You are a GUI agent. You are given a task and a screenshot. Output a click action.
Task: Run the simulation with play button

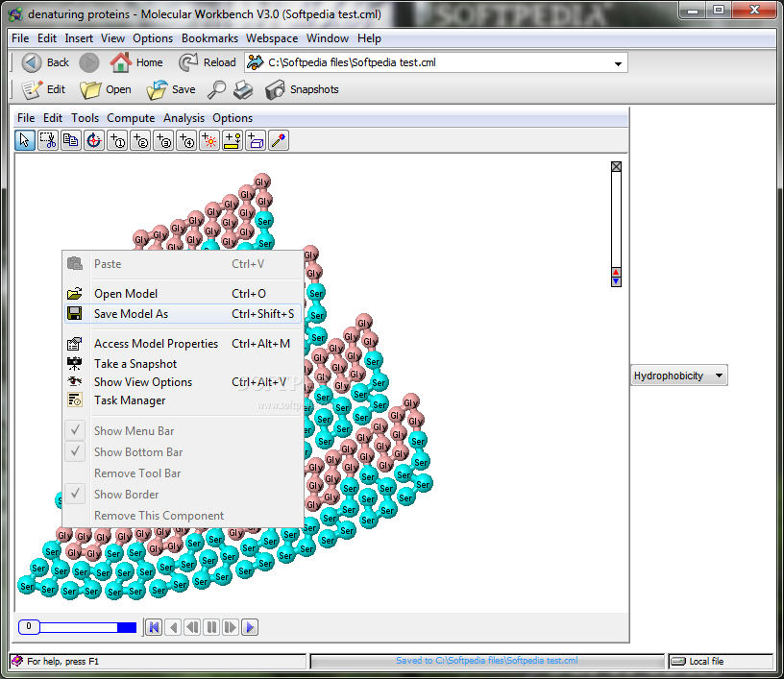[250, 627]
